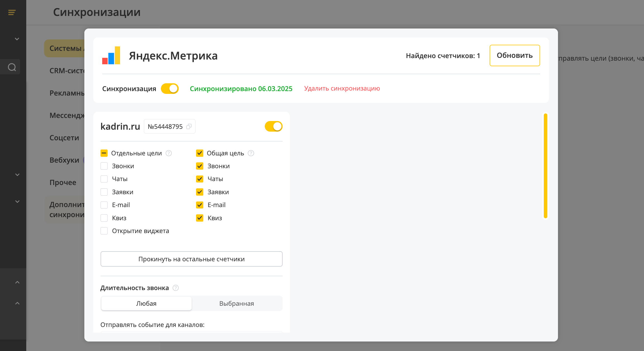Screen dimensions: 644x351
Task: Click the Найдено счетчиков: 1 text
Action: point(443,56)
